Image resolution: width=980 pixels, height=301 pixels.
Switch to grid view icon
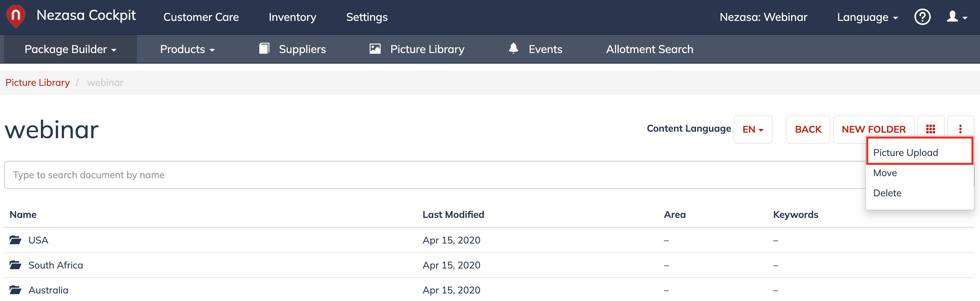(x=930, y=129)
